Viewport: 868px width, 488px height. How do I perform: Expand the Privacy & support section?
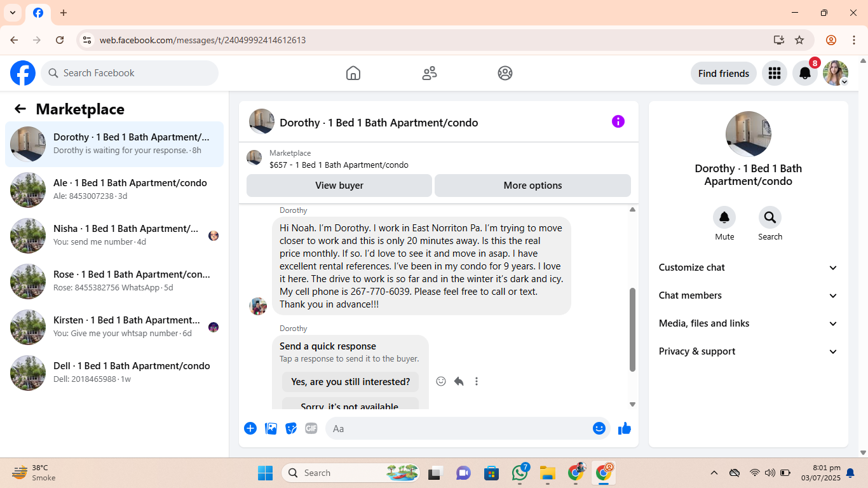(x=749, y=351)
